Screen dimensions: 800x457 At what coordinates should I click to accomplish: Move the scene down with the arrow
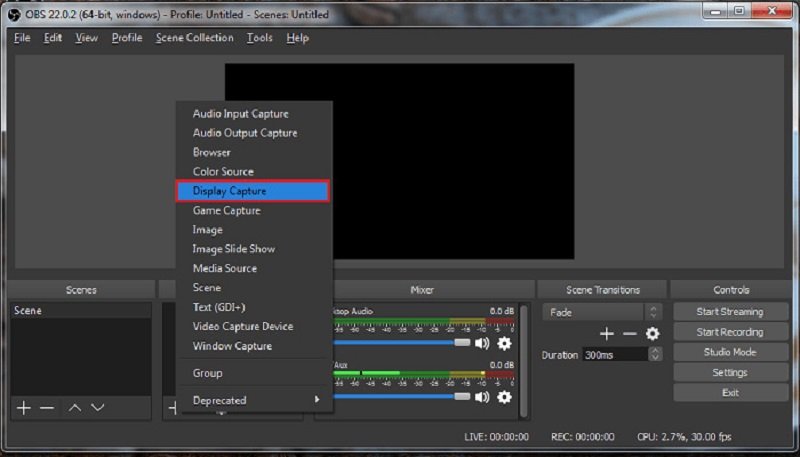[98, 408]
